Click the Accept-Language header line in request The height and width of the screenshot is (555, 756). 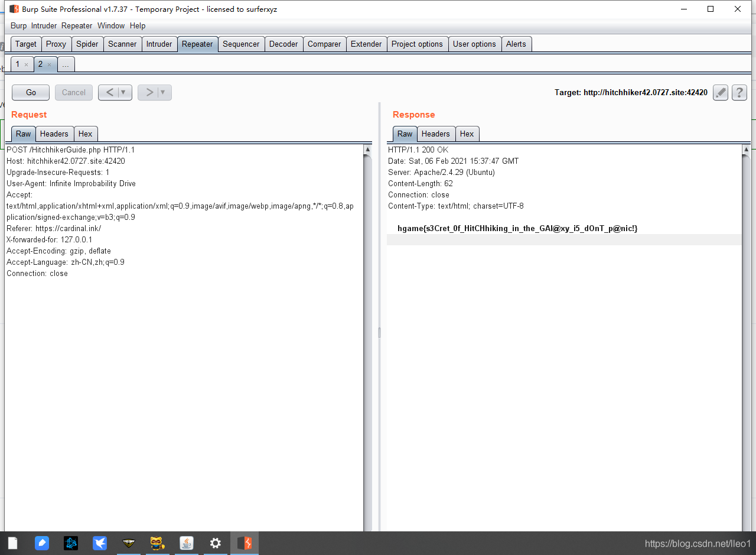[66, 262]
